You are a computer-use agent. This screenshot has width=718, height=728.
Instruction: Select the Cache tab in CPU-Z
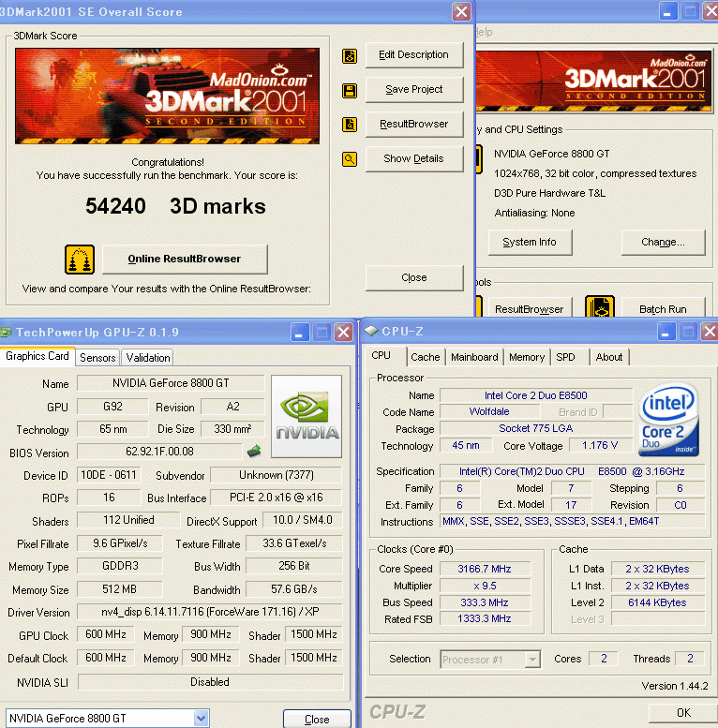426,357
